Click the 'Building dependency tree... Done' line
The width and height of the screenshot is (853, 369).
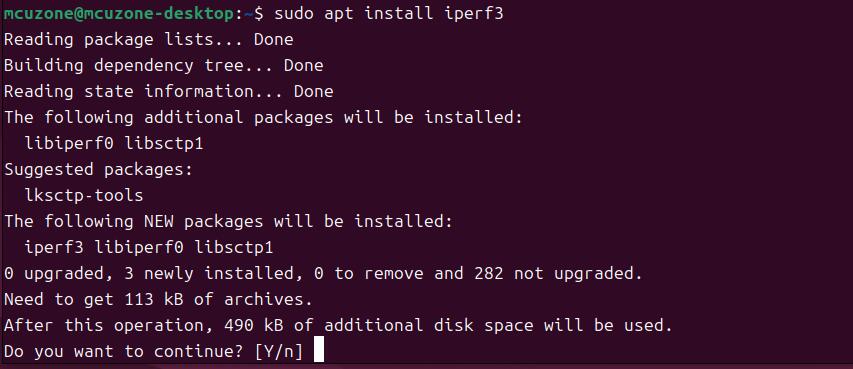[164, 66]
